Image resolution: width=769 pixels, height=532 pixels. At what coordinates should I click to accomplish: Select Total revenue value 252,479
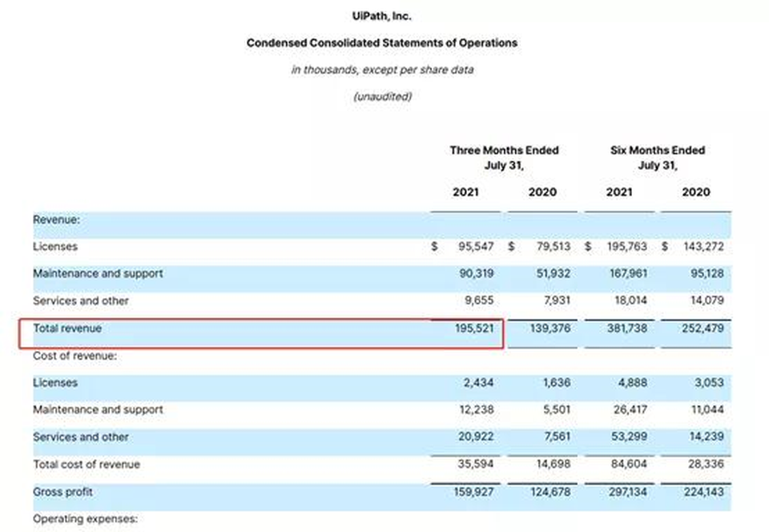click(x=703, y=328)
